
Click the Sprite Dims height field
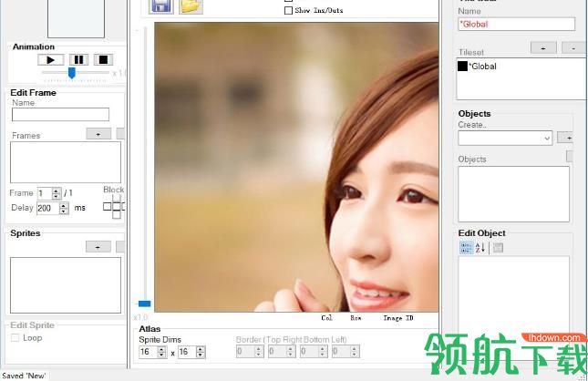point(187,352)
